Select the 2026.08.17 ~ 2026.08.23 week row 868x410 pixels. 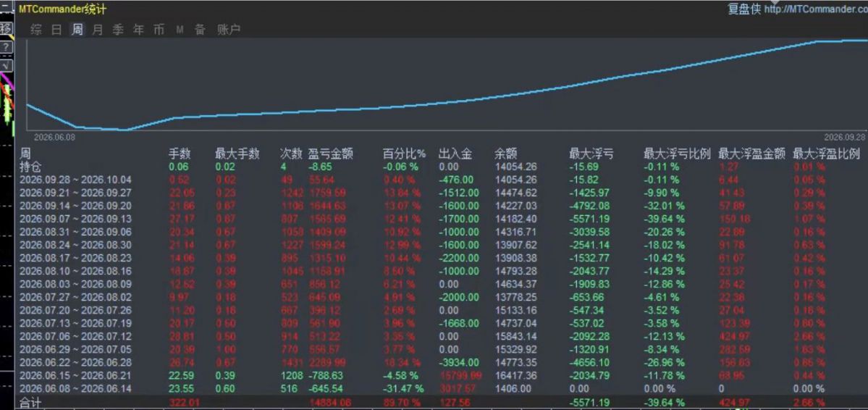[x=441, y=258]
